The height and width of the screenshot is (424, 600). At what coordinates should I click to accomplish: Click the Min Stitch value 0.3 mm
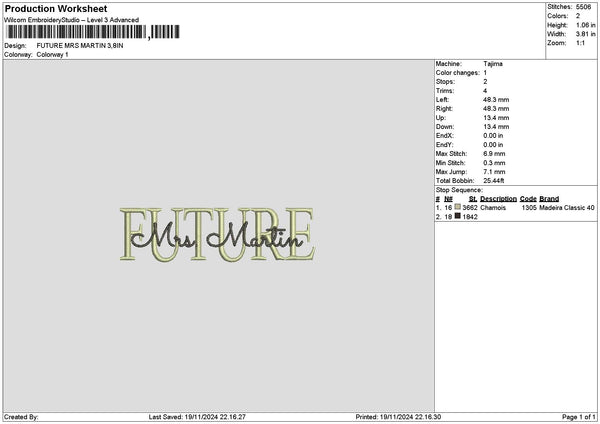click(x=494, y=163)
